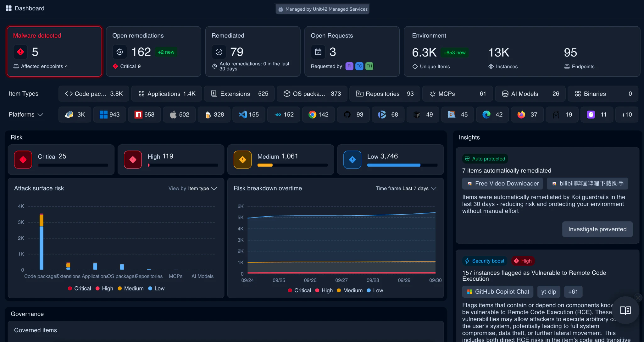This screenshot has height=342, width=644.
Task: Click the Dashboard grid icon
Action: point(8,8)
